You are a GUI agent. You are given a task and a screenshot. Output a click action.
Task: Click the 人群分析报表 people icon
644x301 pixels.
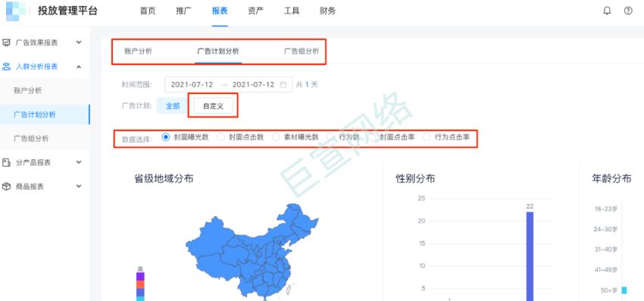6,67
